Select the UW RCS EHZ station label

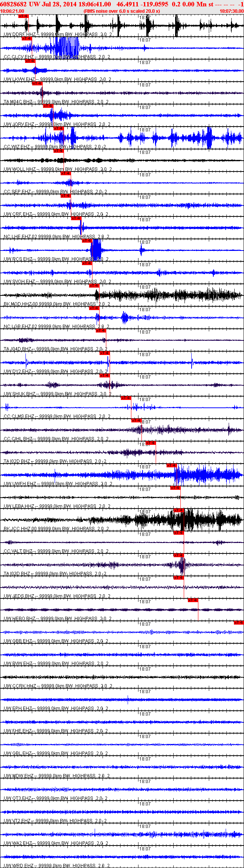pyautogui.click(x=18, y=259)
